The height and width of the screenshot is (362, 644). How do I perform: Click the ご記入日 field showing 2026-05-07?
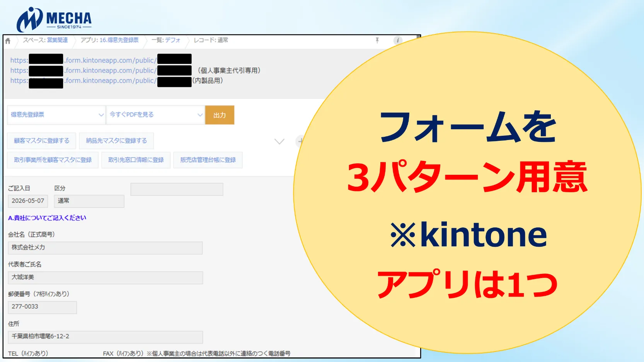coord(28,201)
